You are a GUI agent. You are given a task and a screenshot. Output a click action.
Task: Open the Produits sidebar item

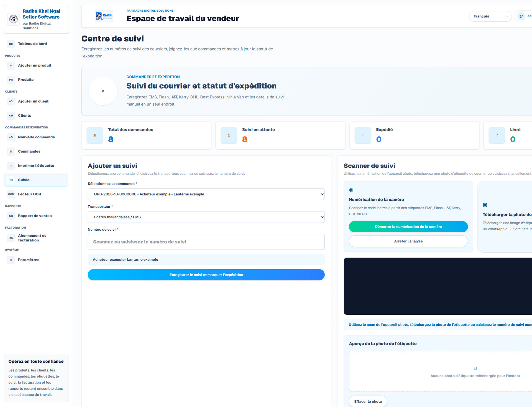36,80
